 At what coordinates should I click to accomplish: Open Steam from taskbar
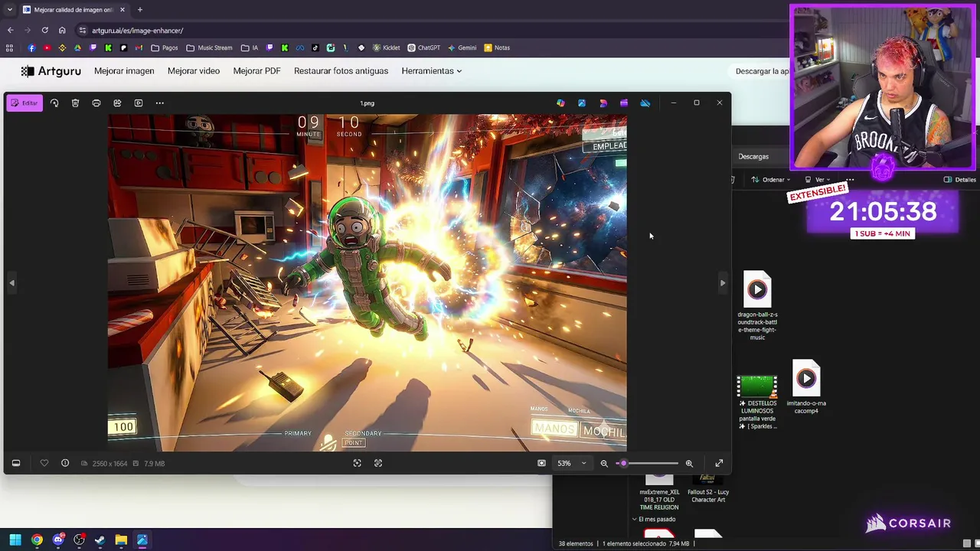pyautogui.click(x=100, y=540)
